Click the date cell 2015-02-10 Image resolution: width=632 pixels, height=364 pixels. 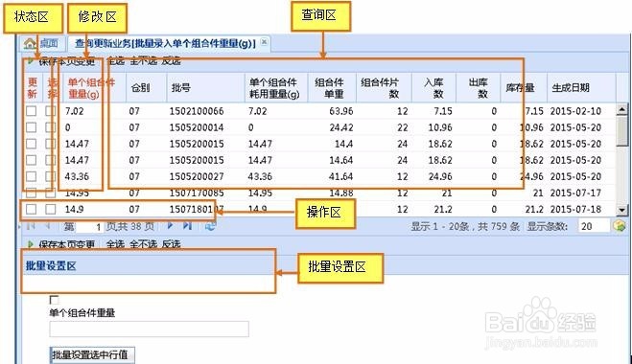575,111
